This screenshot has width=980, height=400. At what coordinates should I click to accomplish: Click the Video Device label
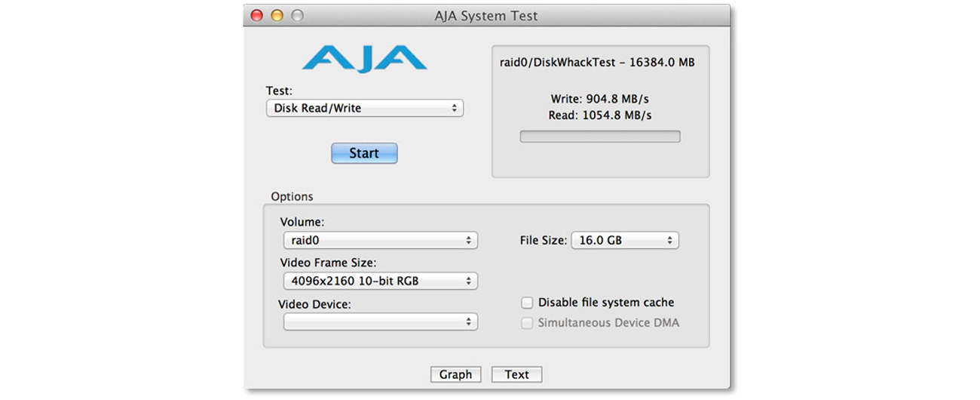point(315,305)
